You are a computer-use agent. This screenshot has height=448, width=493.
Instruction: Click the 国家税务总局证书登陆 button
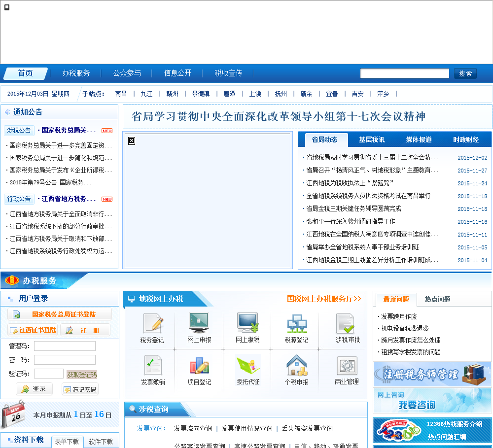click(60, 314)
